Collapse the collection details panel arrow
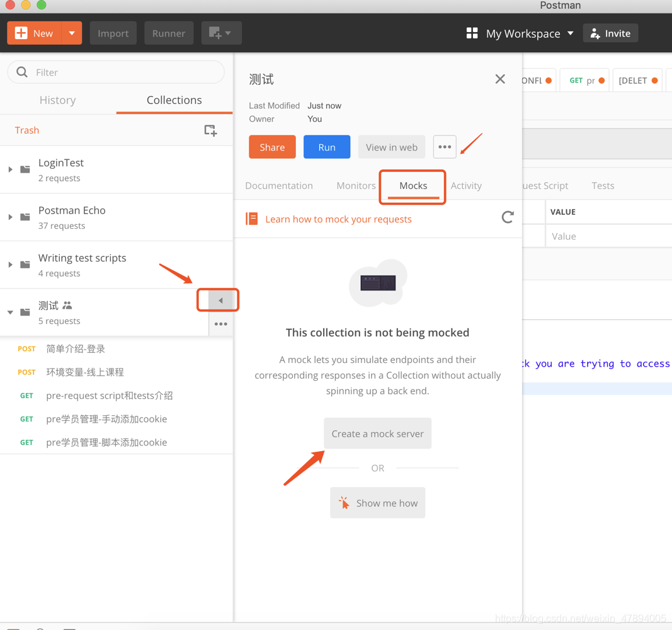The width and height of the screenshot is (672, 630). pyautogui.click(x=220, y=301)
